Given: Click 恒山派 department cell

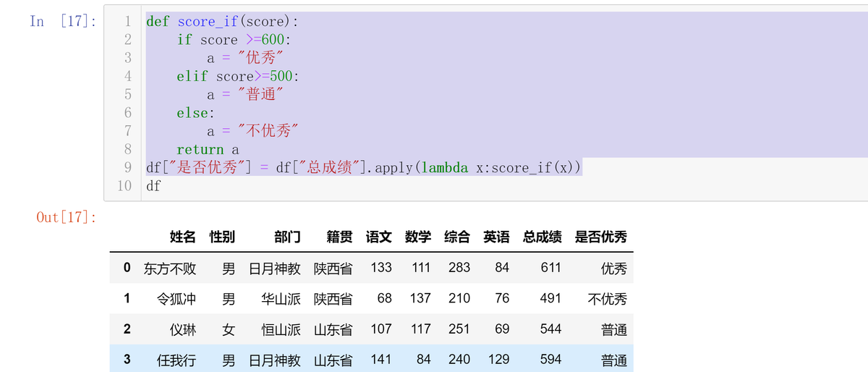Looking at the screenshot, I should pos(281,329).
